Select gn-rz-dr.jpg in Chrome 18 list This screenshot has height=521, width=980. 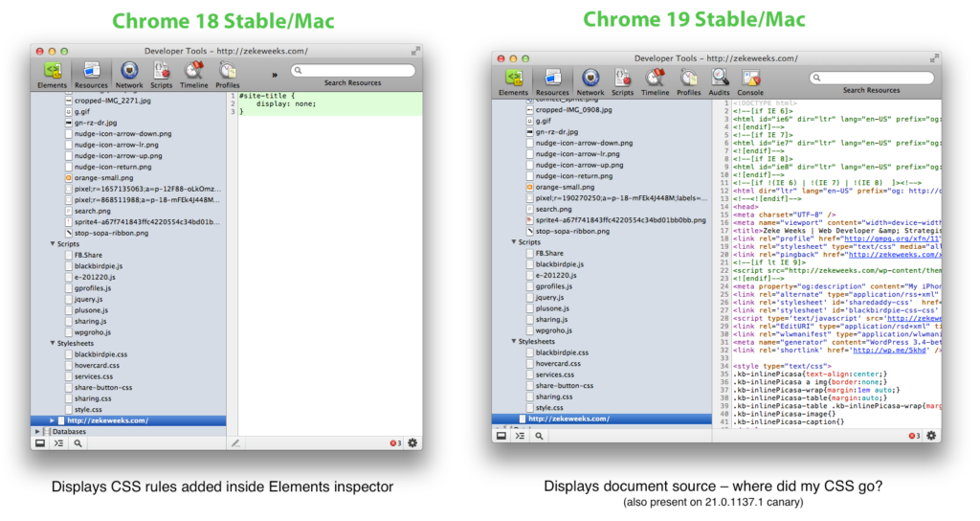click(95, 123)
